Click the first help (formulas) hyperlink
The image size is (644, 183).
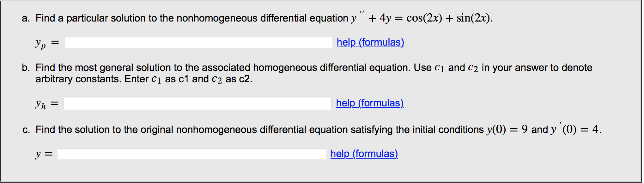370,42
